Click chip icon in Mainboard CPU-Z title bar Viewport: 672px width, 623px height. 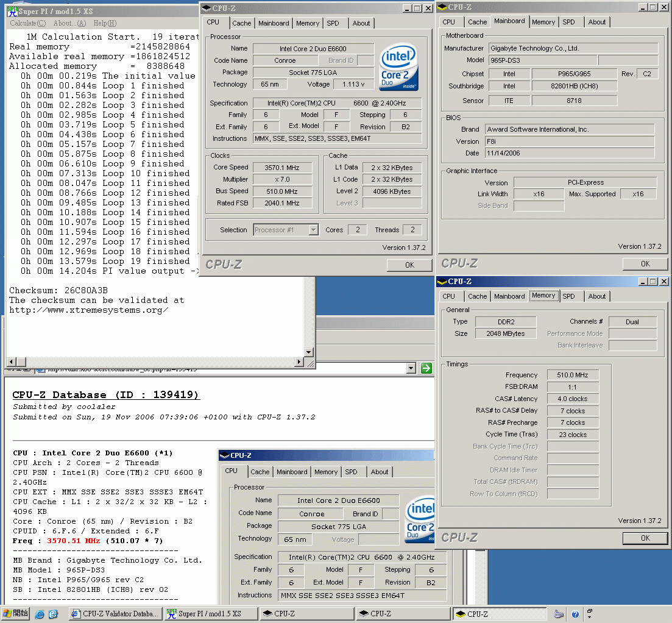tap(442, 7)
